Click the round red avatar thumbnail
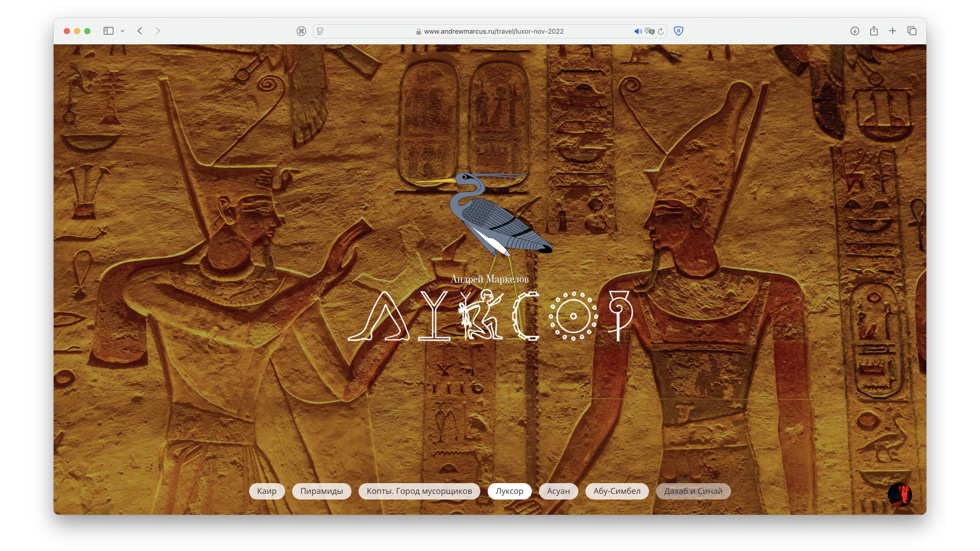 point(900,494)
